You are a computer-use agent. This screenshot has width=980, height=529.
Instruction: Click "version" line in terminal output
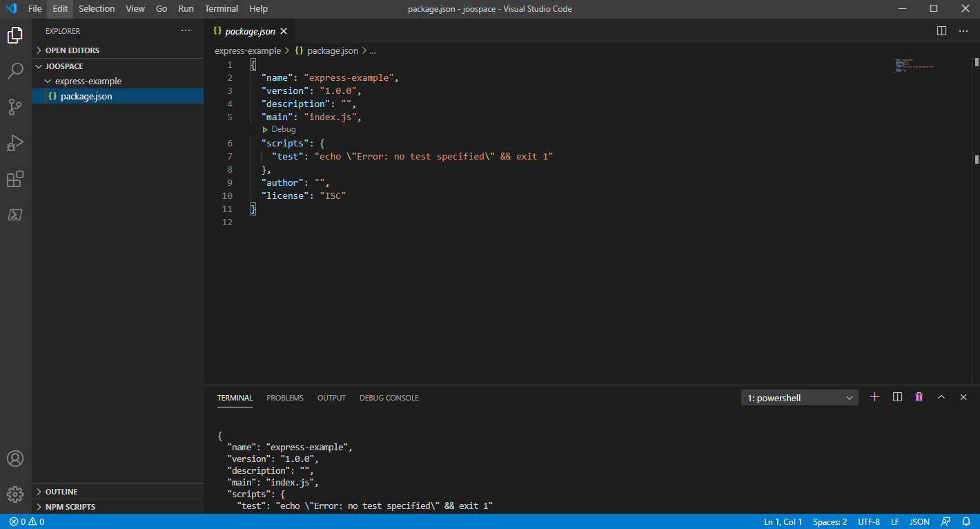coord(273,459)
